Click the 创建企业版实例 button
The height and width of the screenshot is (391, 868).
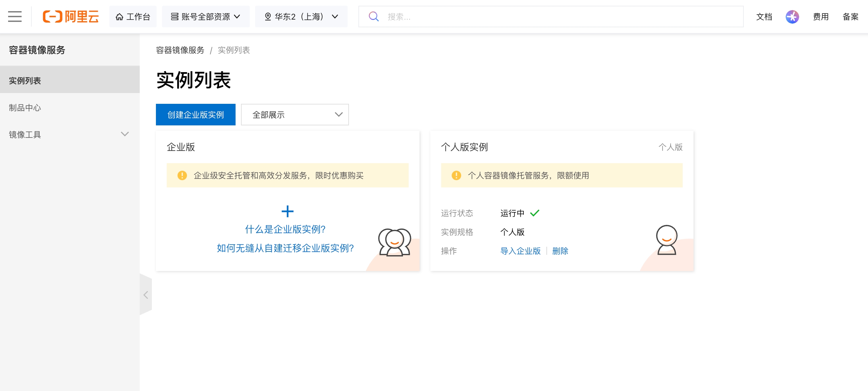195,115
